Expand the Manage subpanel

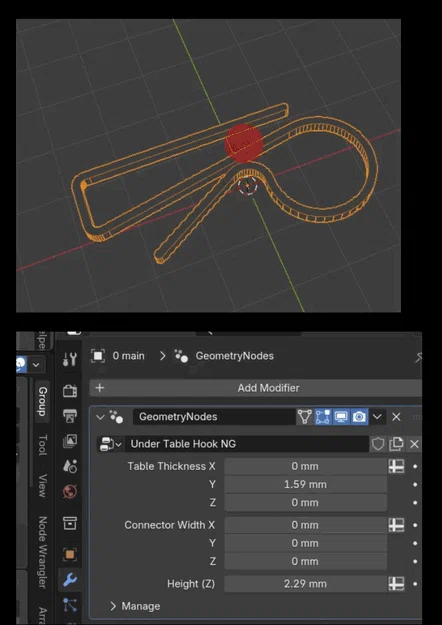(113, 606)
